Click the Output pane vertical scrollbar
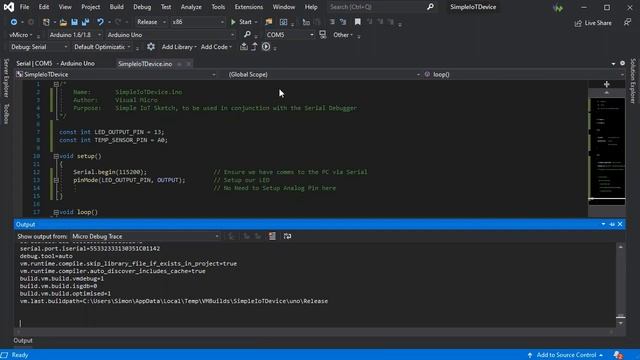This screenshot has height=360, width=640. 620,285
